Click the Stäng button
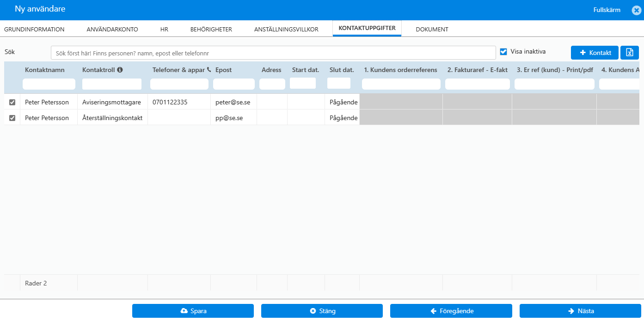This screenshot has height=321, width=644. 322,311
